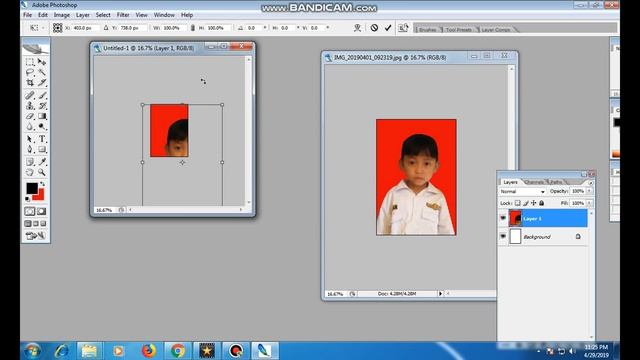Click the foreground color swatch
Screen dimensions: 640x360
(x=32, y=188)
